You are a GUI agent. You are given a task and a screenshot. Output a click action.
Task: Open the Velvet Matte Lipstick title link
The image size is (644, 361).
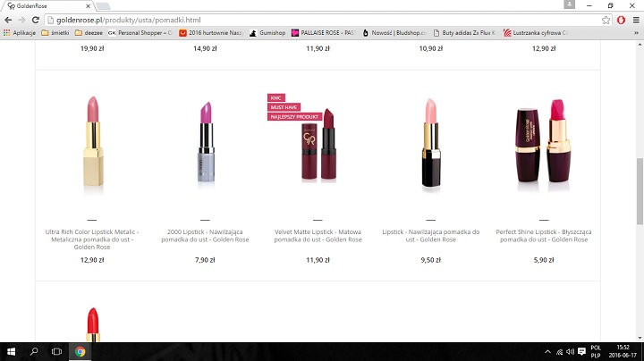pos(318,236)
